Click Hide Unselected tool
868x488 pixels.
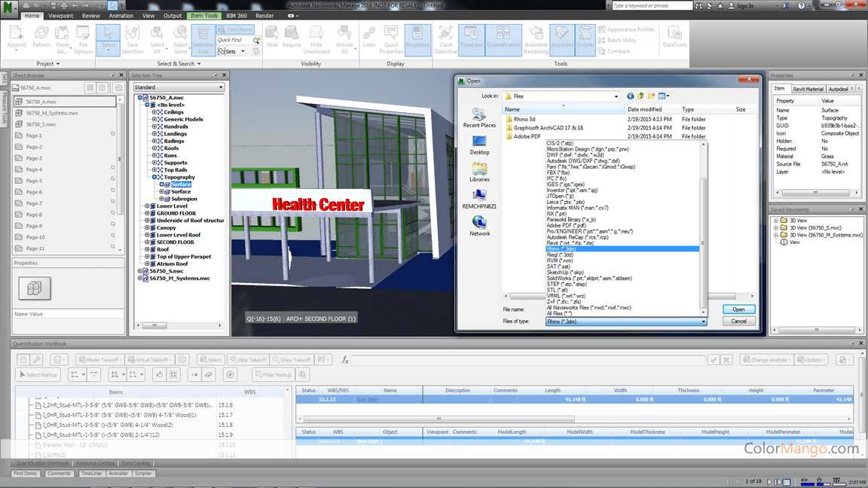[x=316, y=39]
